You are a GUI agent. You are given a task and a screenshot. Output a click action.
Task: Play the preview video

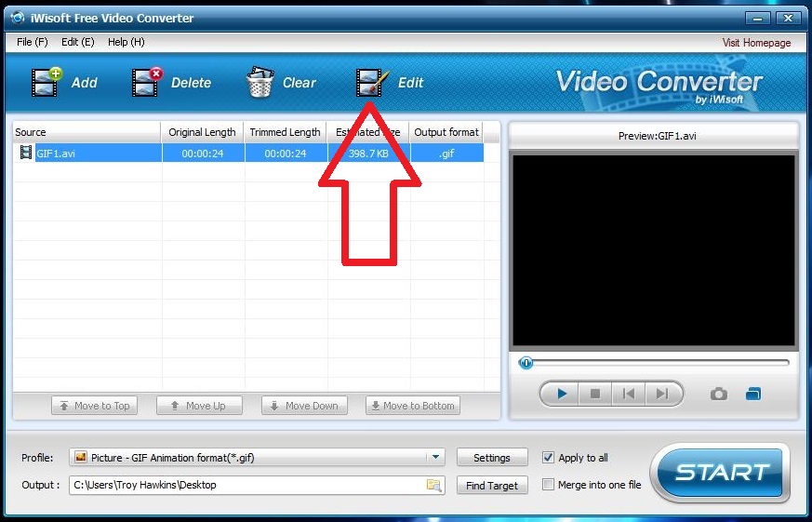coord(562,395)
